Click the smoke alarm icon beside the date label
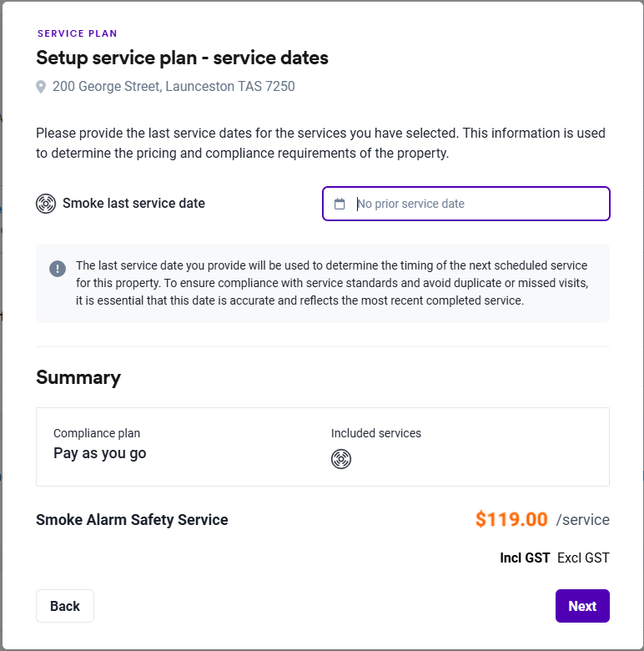Viewport: 644px width, 651px height. 46,204
